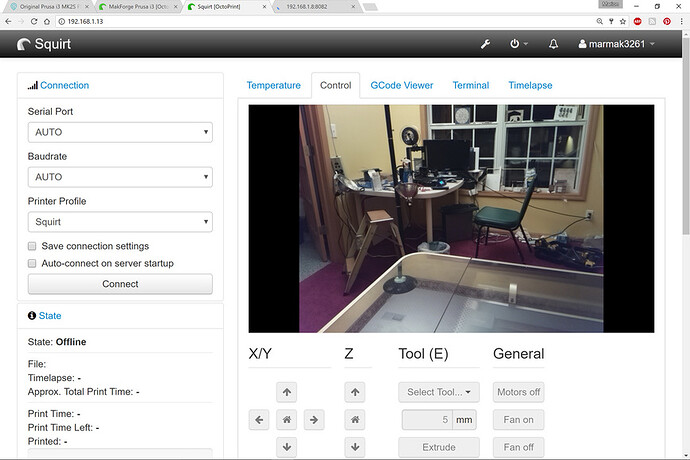Viewport: 690px width, 460px height.
Task: Click the Squirt logo in header
Action: tap(44, 44)
